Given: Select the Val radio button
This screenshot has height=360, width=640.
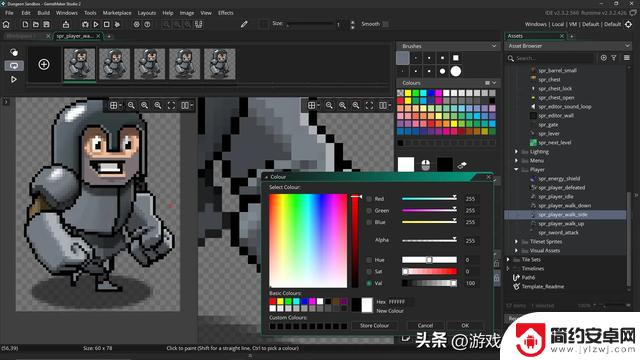Looking at the screenshot, I should 369,283.
